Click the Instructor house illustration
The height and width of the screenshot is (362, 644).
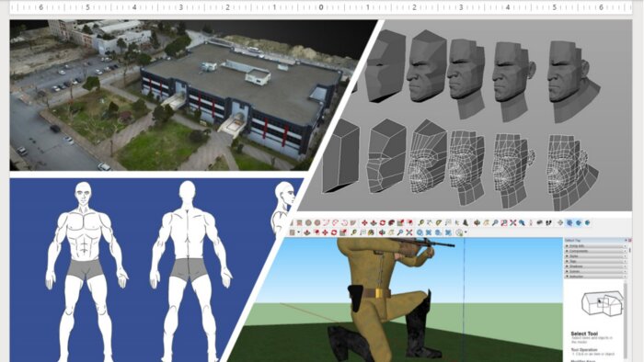(x=602, y=304)
